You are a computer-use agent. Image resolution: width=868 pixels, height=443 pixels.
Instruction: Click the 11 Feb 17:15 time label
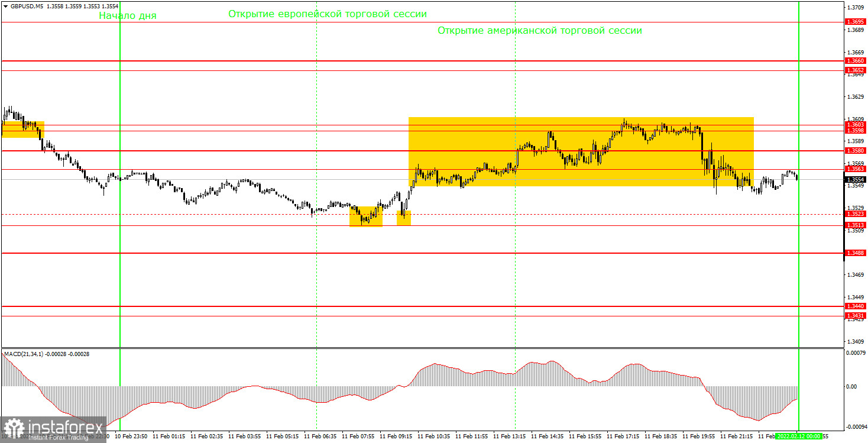click(x=622, y=436)
